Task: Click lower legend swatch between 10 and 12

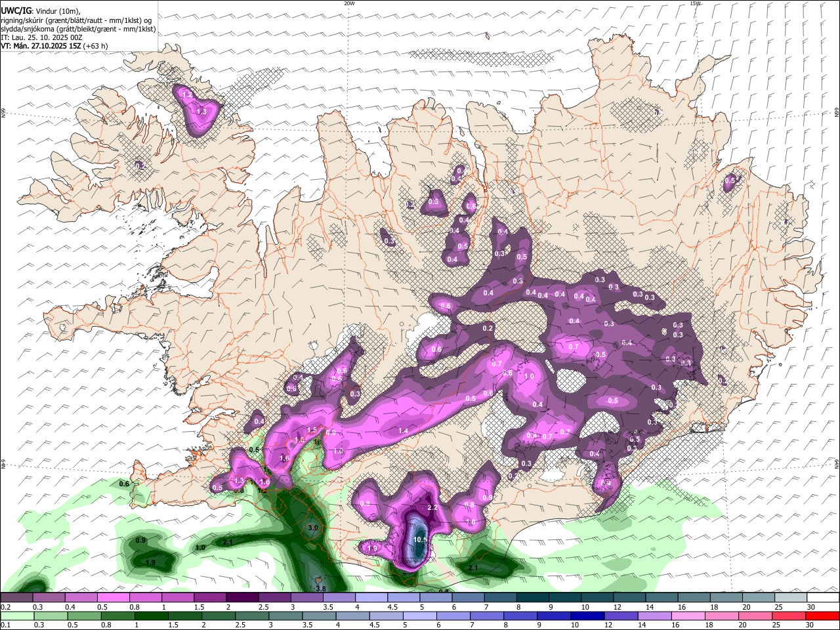Action: (x=587, y=616)
